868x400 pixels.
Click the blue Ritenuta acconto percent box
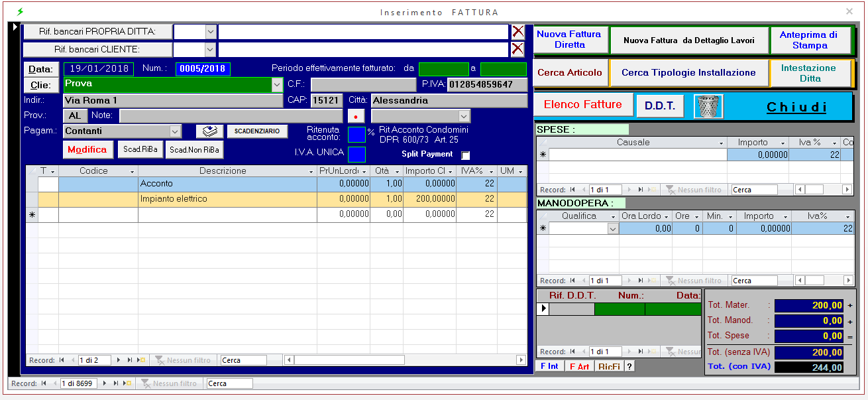point(356,135)
